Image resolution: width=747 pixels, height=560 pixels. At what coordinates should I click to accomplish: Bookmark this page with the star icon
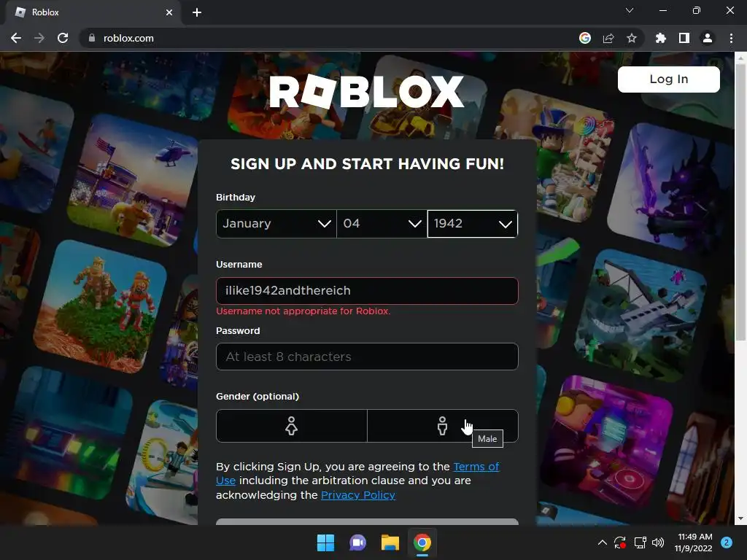pos(632,38)
